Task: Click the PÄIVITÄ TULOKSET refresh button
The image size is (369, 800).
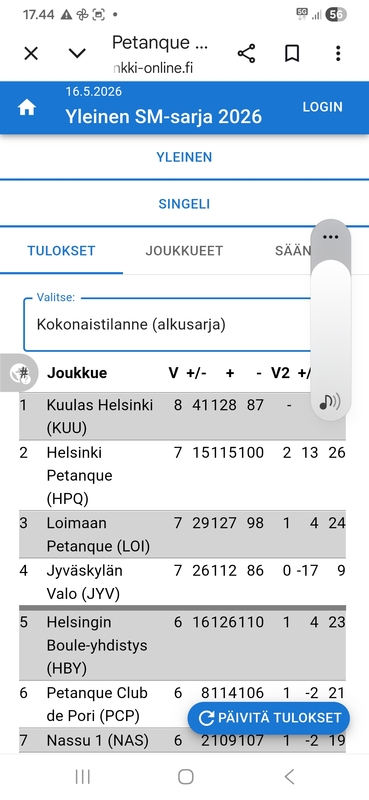Action: (x=268, y=718)
